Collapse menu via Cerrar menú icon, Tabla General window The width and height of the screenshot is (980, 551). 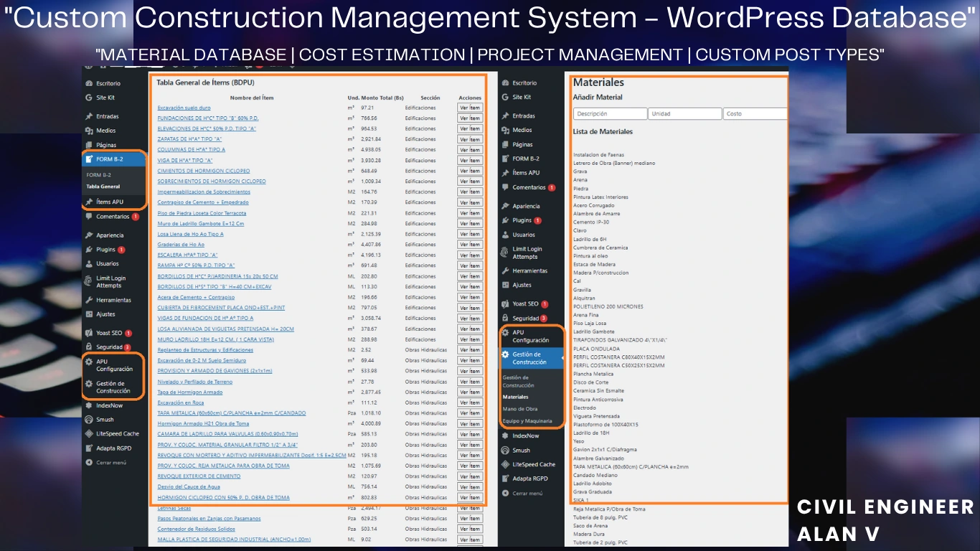[x=89, y=463]
